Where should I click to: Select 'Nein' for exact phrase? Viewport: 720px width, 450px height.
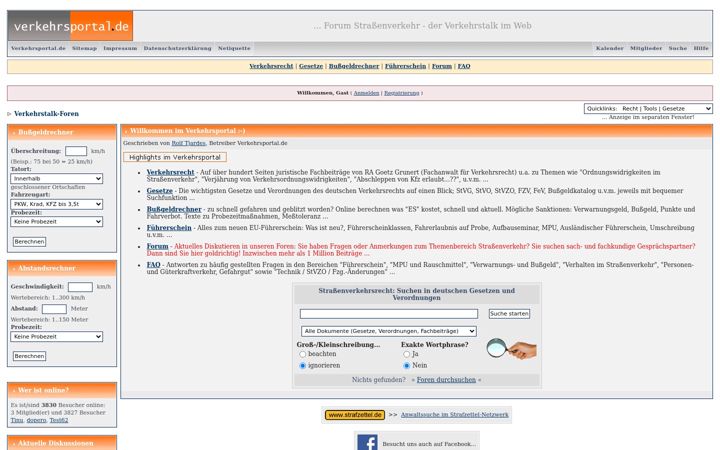[x=406, y=366]
